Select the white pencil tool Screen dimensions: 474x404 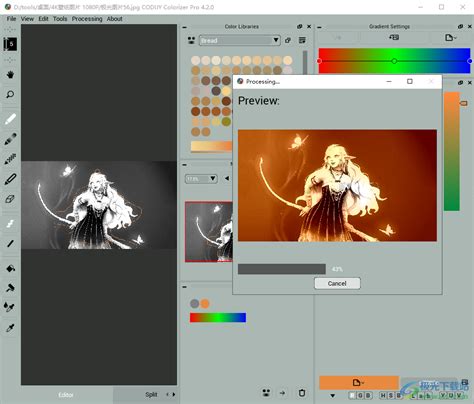click(10, 119)
